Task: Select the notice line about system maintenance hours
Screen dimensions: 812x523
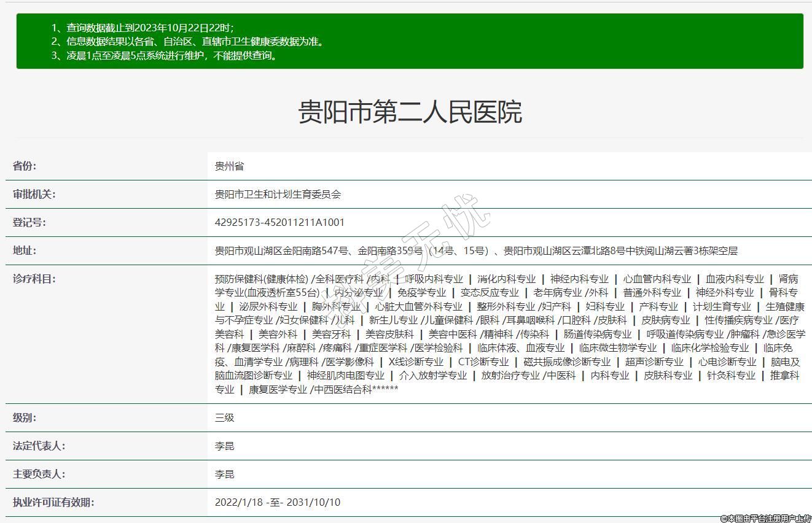Action: (173, 56)
